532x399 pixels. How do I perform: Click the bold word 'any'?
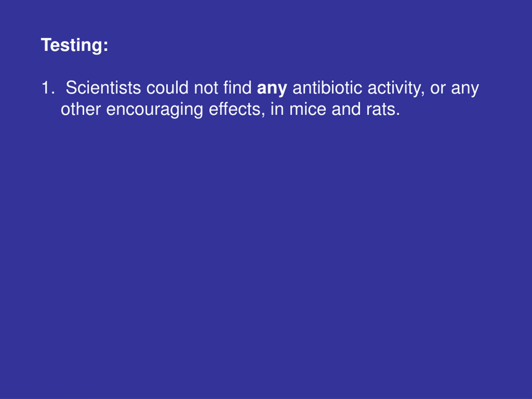coord(272,89)
